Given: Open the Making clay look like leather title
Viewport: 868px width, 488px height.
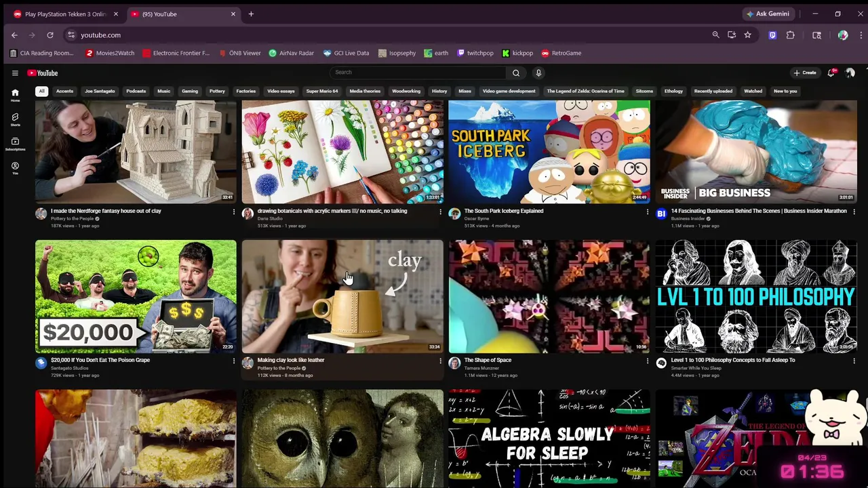Looking at the screenshot, I should [291, 360].
